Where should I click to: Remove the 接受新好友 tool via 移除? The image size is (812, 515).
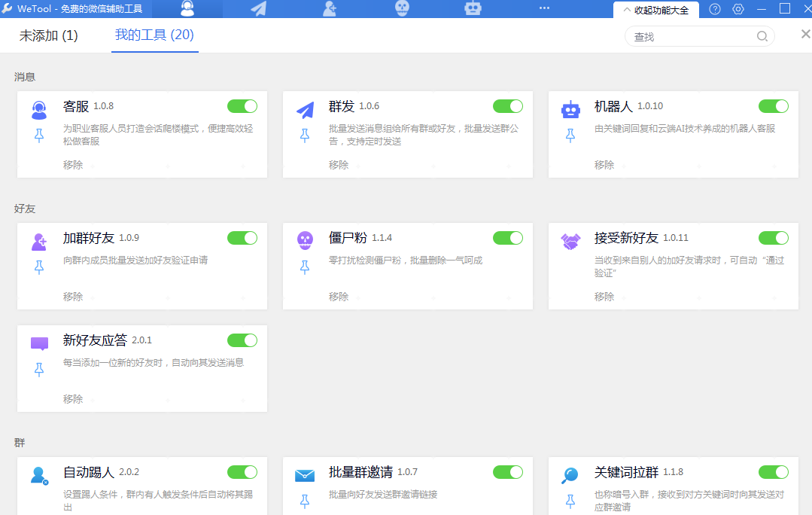tap(604, 297)
